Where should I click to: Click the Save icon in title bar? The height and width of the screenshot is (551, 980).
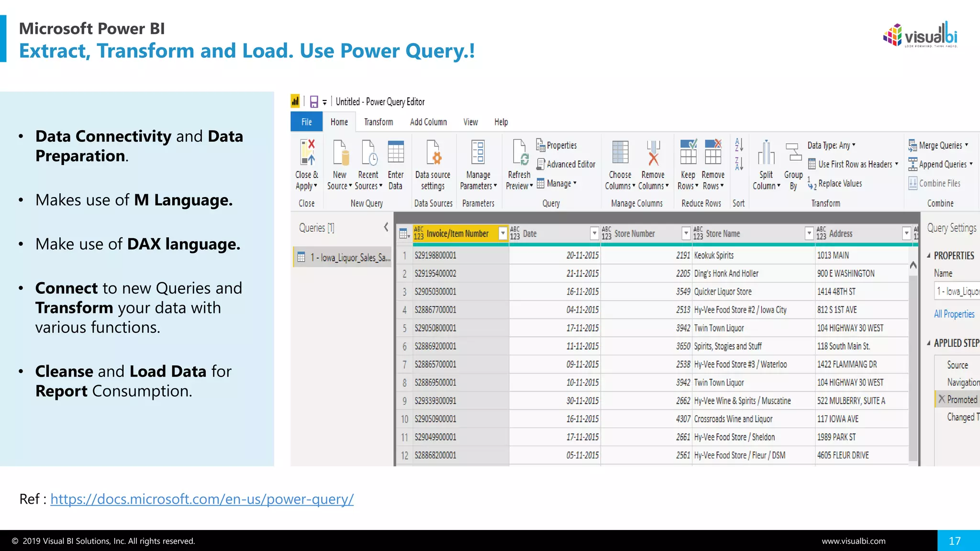pyautogui.click(x=314, y=101)
